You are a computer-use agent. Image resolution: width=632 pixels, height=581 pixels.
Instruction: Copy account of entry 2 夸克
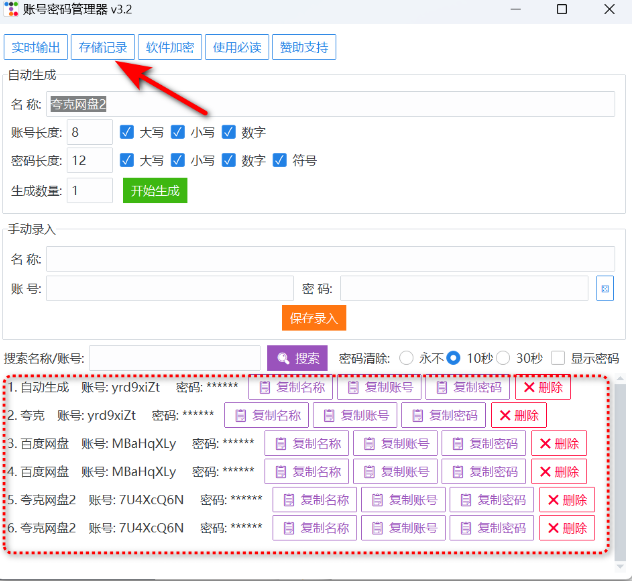click(355, 415)
